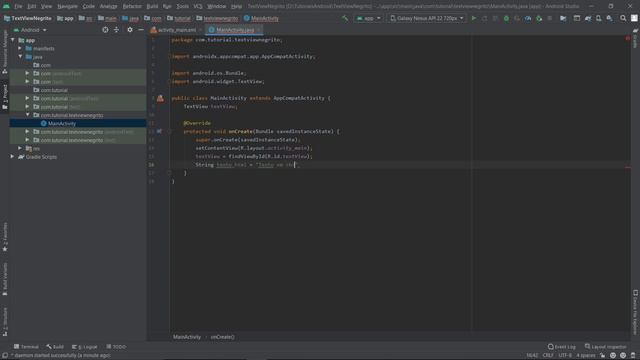The image size is (640, 360).
Task: Click the red error stripe mark on editor scrollbar
Action: pyautogui.click(x=628, y=167)
